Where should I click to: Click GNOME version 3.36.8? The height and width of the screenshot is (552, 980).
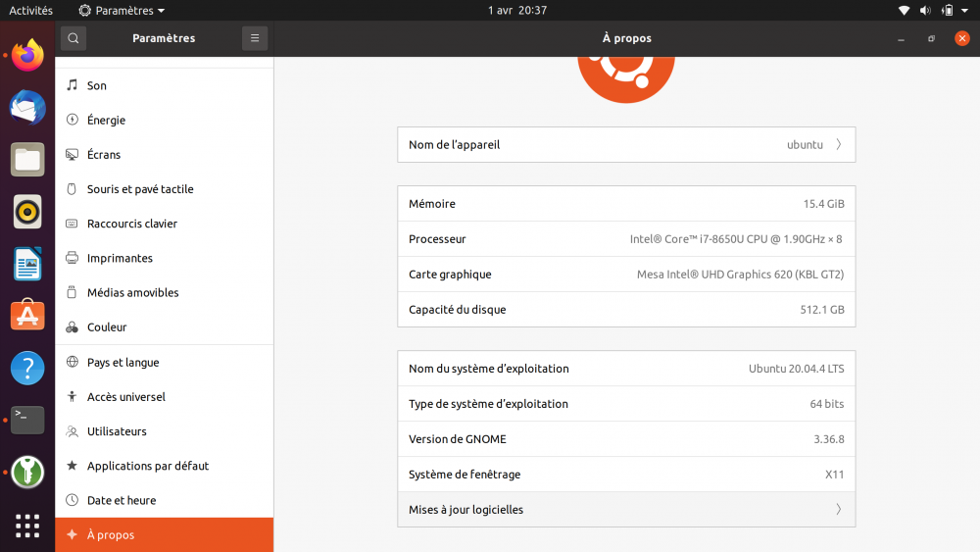829,439
